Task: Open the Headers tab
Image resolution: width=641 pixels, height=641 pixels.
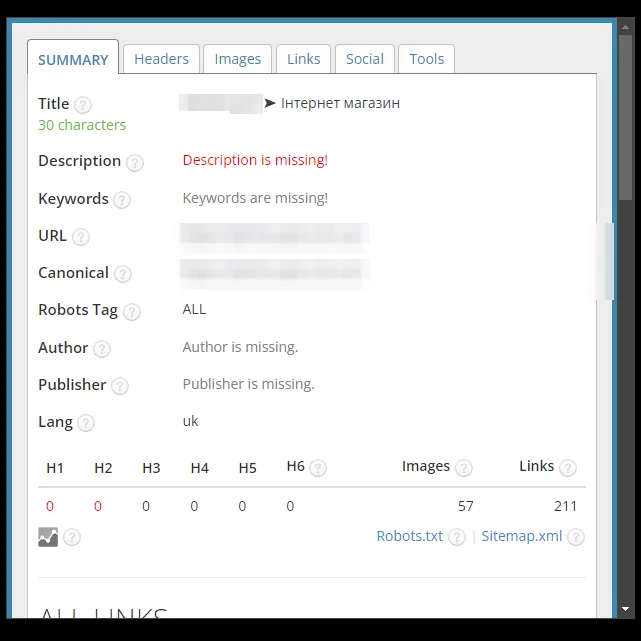Action: pos(161,59)
